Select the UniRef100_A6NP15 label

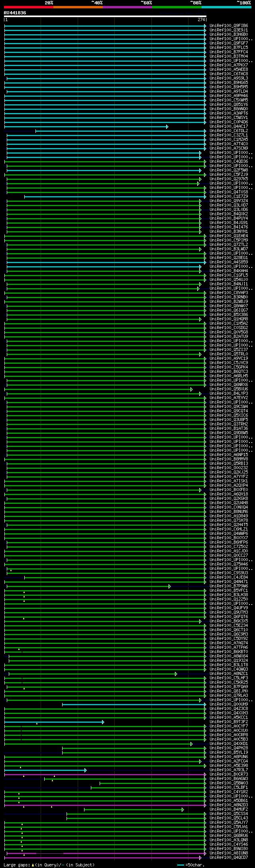[229, 455]
